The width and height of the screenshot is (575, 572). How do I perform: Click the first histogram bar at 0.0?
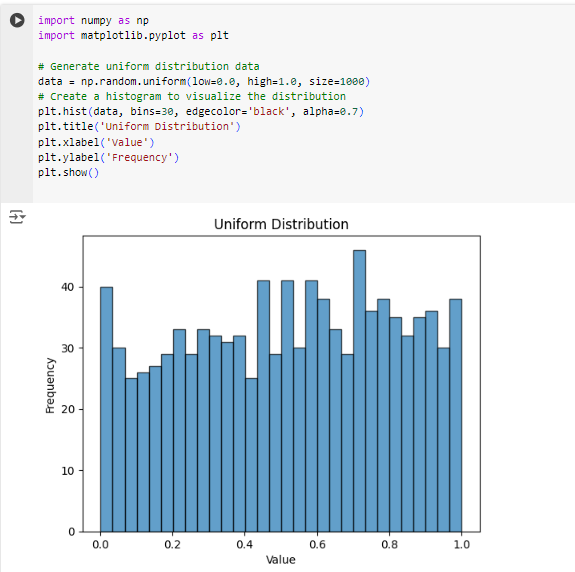coord(106,409)
